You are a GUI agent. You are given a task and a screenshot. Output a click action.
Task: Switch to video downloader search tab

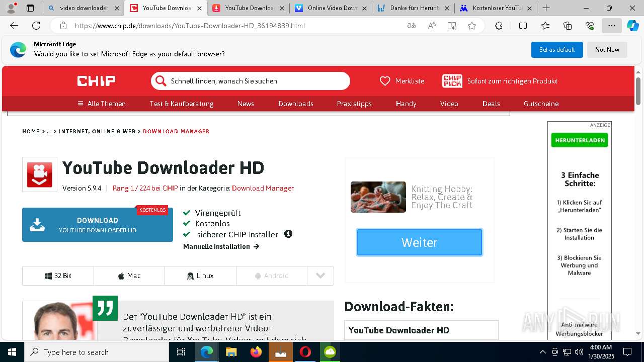[x=83, y=8]
